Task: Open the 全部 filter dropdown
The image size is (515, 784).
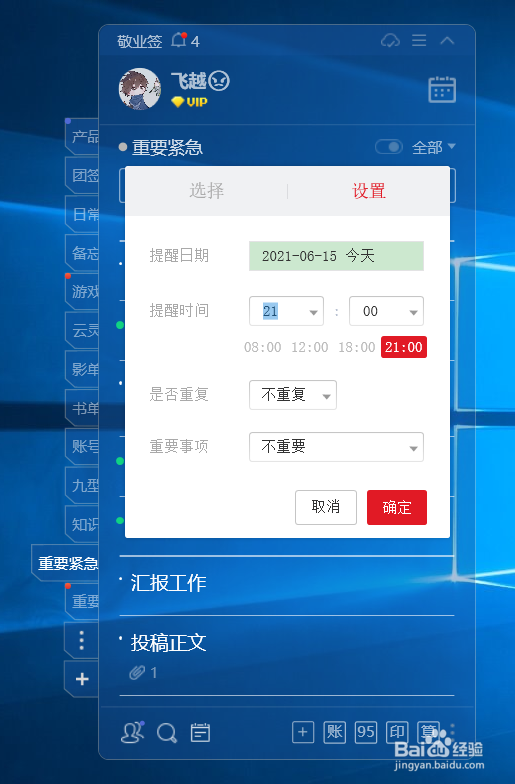Action: 434,147
